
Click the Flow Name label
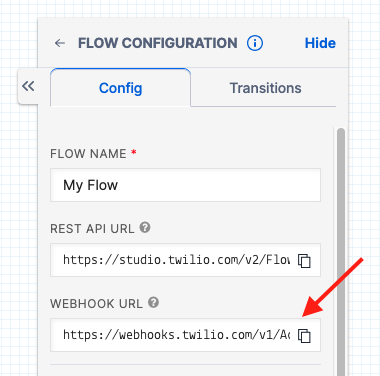click(x=88, y=154)
